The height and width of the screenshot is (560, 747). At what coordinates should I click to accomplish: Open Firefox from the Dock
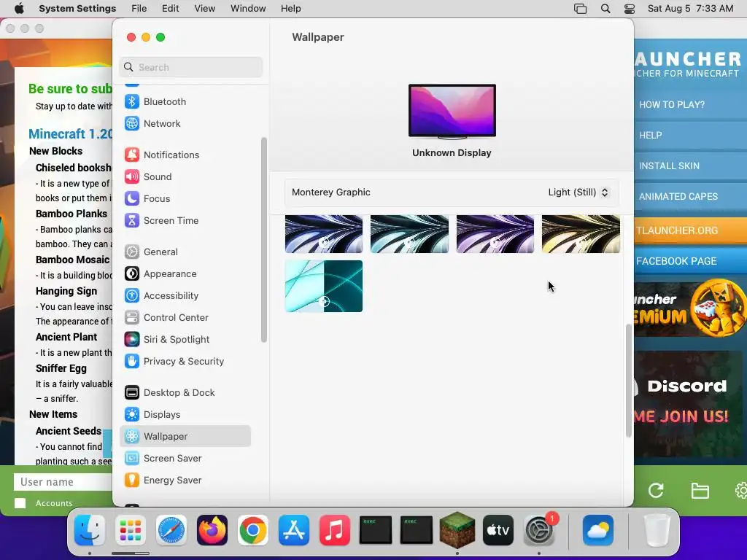pyautogui.click(x=212, y=530)
